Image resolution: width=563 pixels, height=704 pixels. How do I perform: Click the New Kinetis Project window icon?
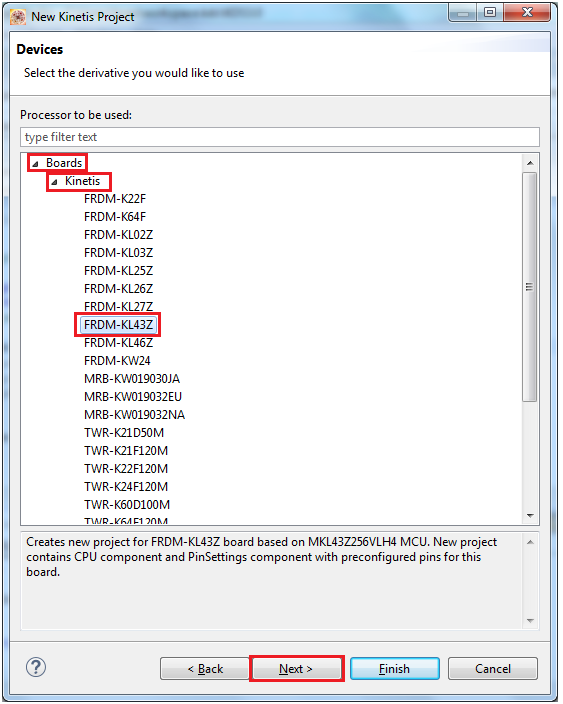(x=18, y=17)
